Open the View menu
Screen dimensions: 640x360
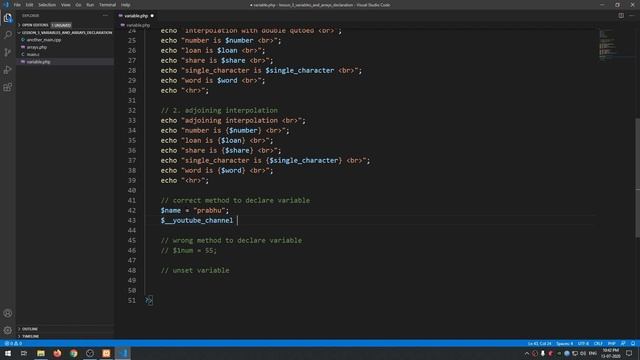pyautogui.click(x=66, y=5)
